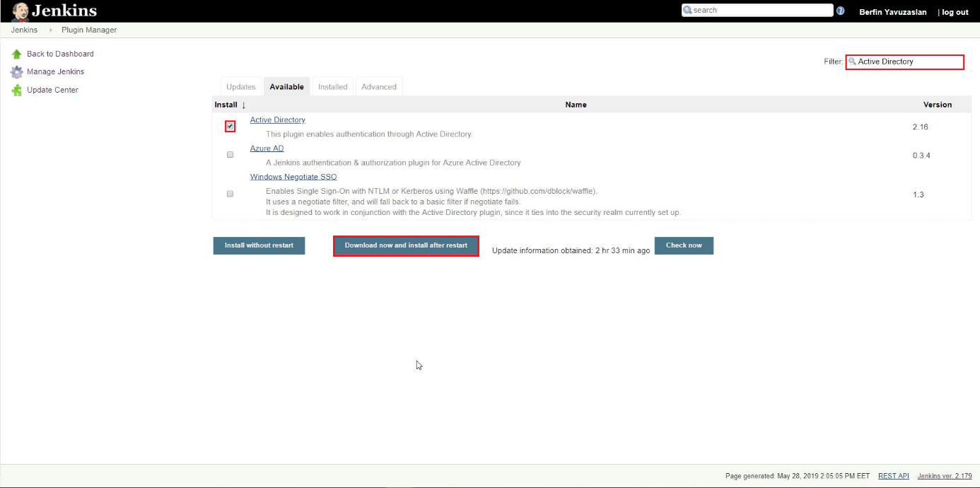Select the Available tab
980x488 pixels.
(286, 87)
